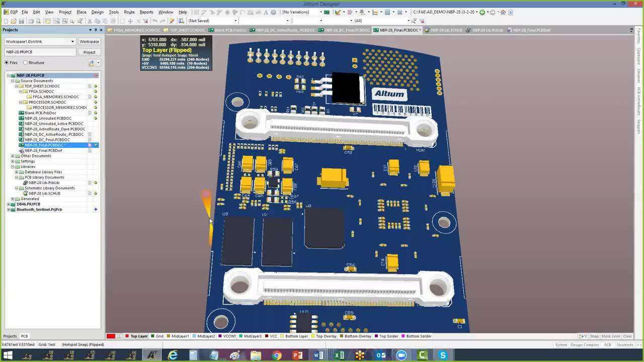644x362 pixels.
Task: Open the Route menu
Action: click(129, 12)
